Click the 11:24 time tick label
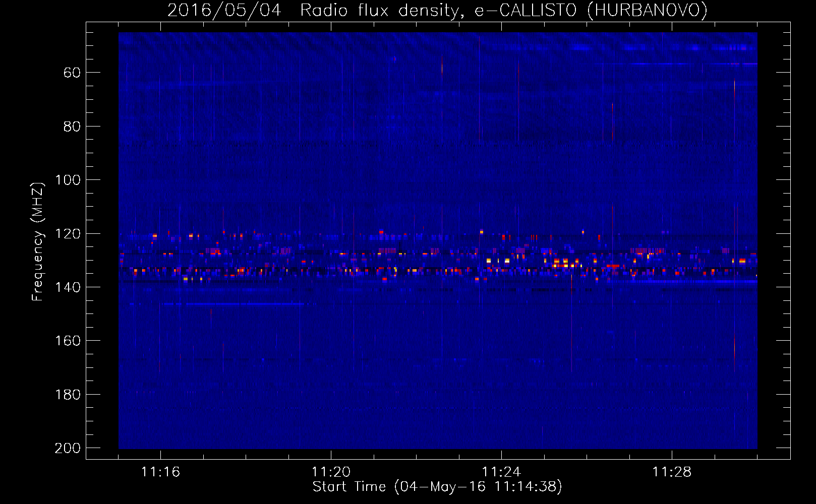Viewport: 816px width, 504px height. [x=501, y=472]
